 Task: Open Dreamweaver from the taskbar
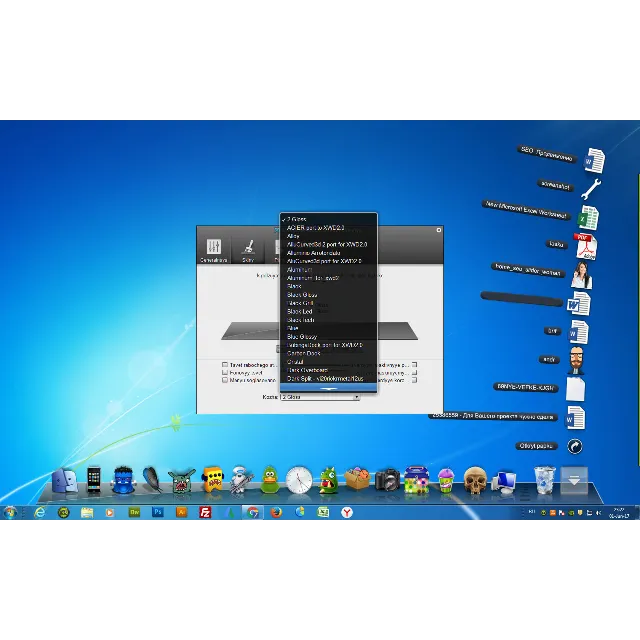(x=134, y=512)
